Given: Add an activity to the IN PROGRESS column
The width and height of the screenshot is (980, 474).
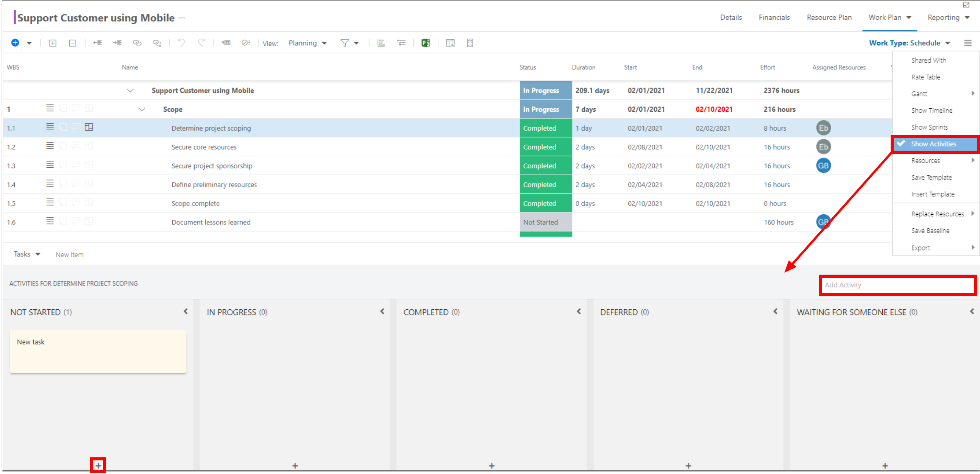Looking at the screenshot, I should pyautogui.click(x=295, y=466).
